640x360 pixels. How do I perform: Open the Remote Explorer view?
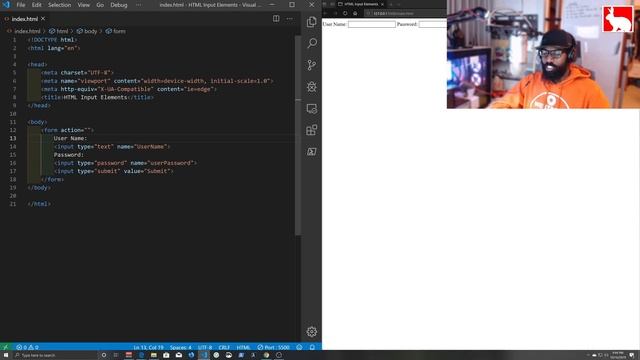point(311,109)
